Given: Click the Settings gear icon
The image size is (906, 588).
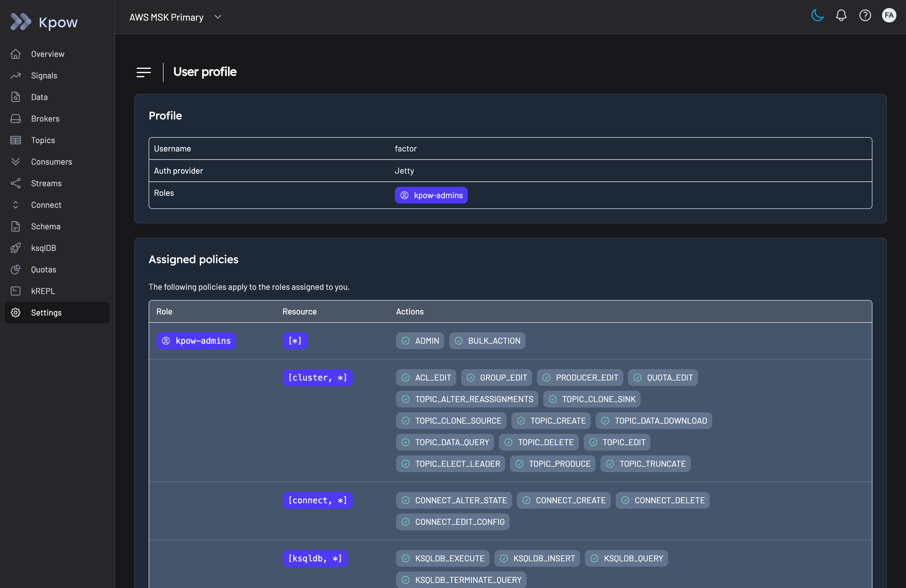Looking at the screenshot, I should 16,313.
